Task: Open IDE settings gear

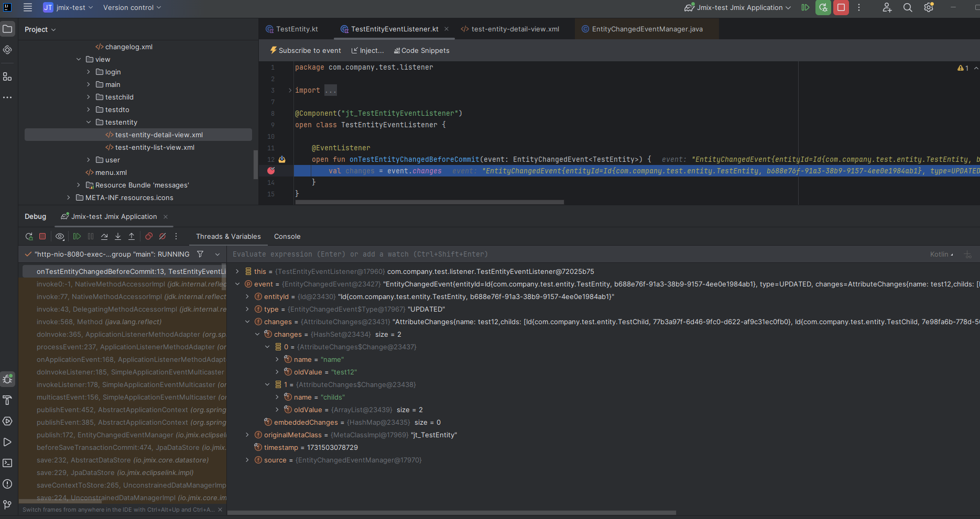Action: coord(929,7)
